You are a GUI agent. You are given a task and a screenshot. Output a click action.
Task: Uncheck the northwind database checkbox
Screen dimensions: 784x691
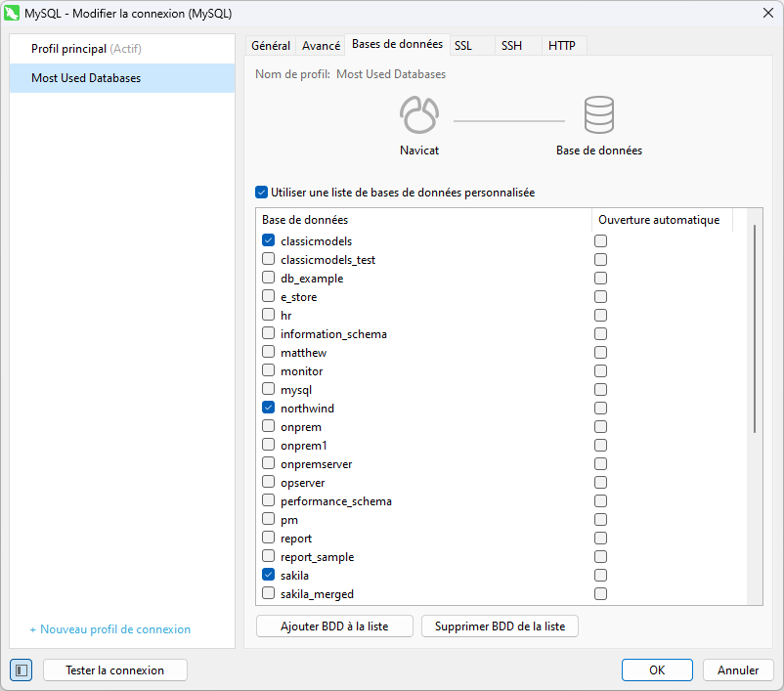pos(269,408)
